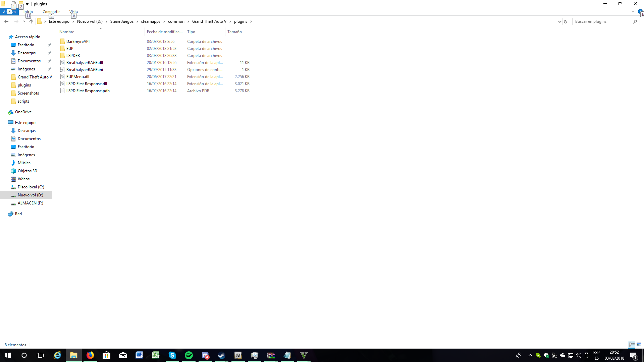Open Steam from the taskbar
The height and width of the screenshot is (362, 644).
click(221, 355)
